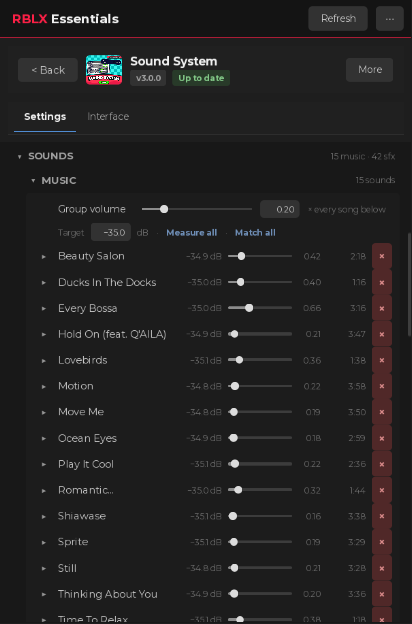Expand the Ocean Eyes row
The height and width of the screenshot is (624, 412).
pyautogui.click(x=44, y=439)
